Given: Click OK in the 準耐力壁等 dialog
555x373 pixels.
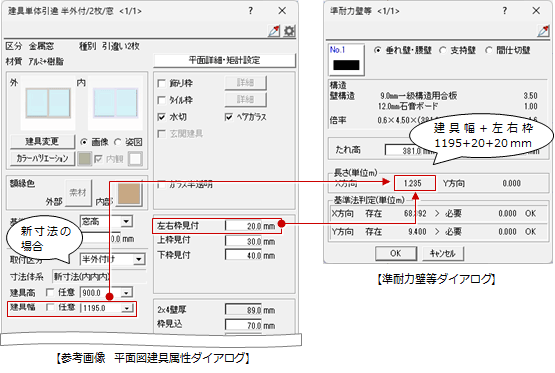Looking at the screenshot, I should (396, 253).
